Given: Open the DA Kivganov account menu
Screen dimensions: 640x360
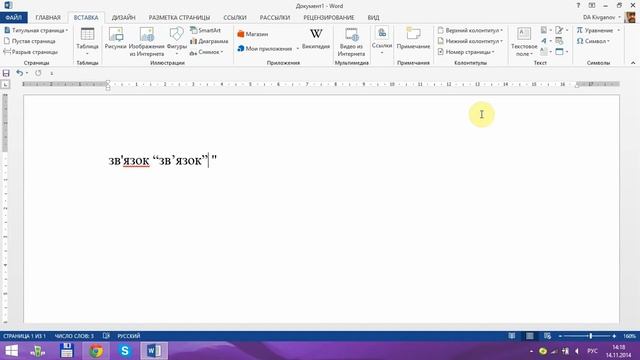Looking at the screenshot, I should tap(602, 17).
